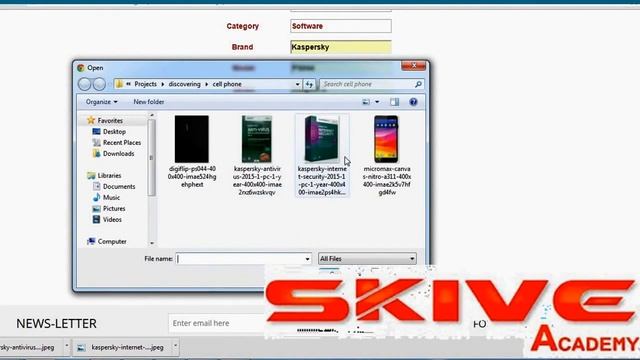Click the navigation pane scrollbar up arrow
Image resolution: width=640 pixels, height=360 pixels.
point(152,116)
